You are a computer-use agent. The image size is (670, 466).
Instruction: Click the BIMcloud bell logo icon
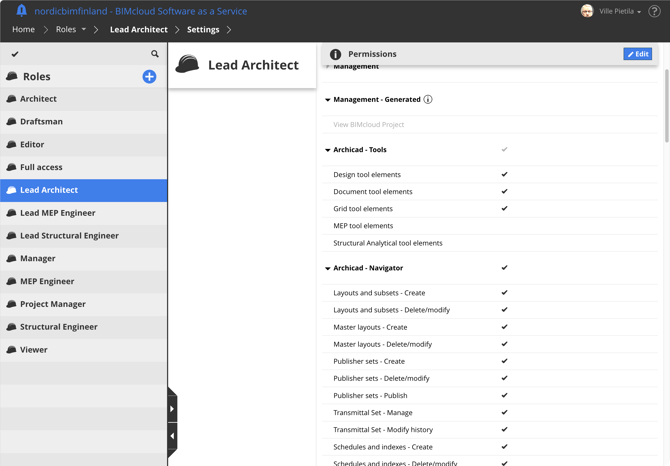(x=21, y=11)
